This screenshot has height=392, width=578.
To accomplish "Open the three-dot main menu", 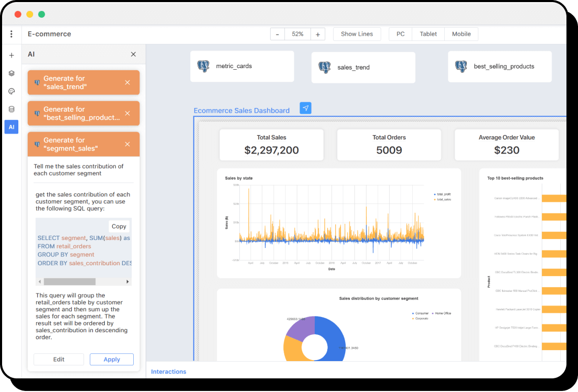I will click(x=12, y=34).
